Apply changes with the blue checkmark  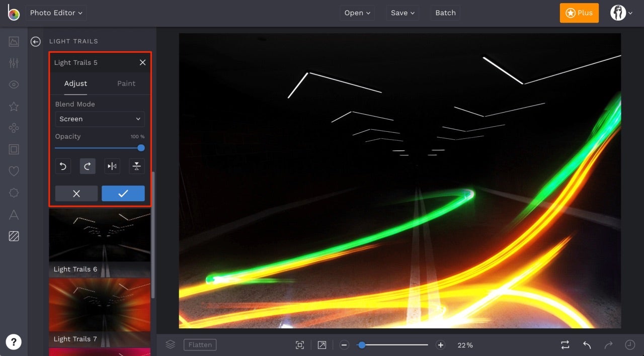tap(123, 193)
